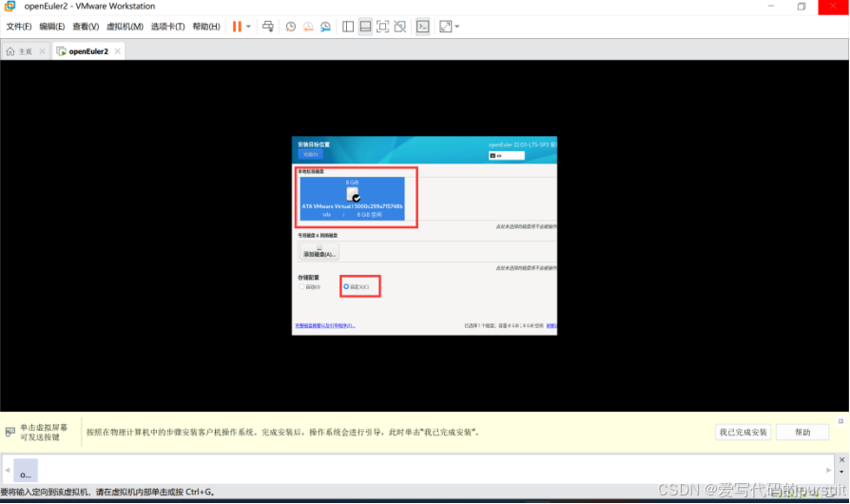
Task: Enter full screen mode
Action: pos(383,27)
